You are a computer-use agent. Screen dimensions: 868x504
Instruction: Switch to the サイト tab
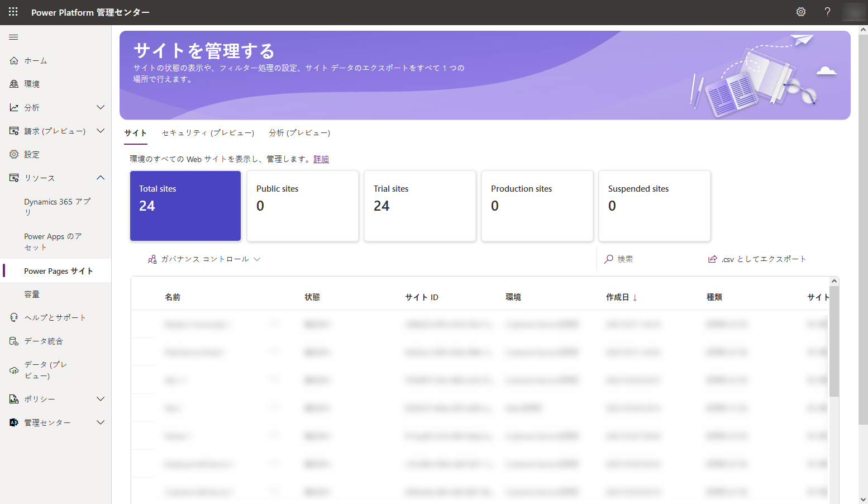[136, 133]
